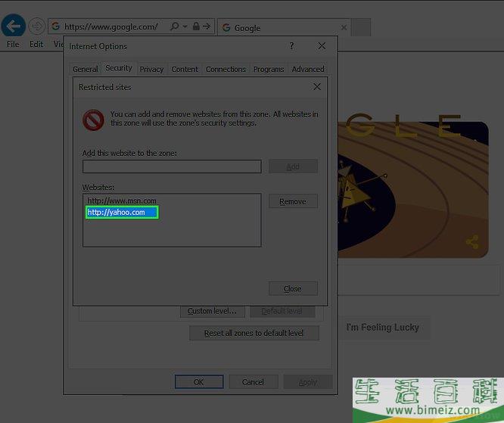
Task: Open the Edit menu
Action: click(x=36, y=44)
